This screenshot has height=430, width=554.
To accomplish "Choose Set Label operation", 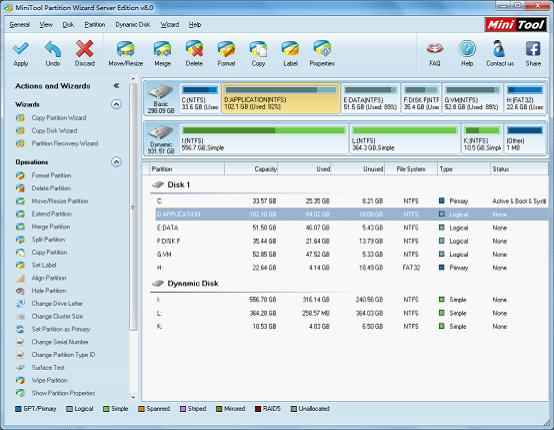I will pyautogui.click(x=44, y=265).
